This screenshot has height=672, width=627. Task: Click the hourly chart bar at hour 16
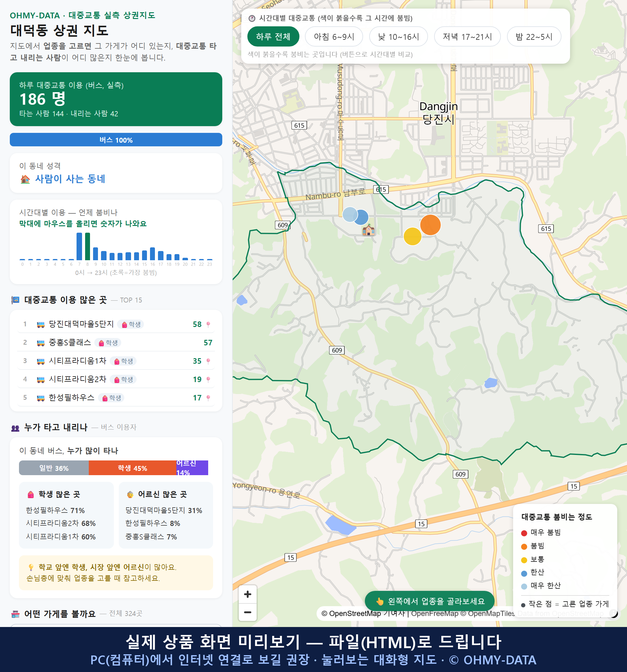152,254
